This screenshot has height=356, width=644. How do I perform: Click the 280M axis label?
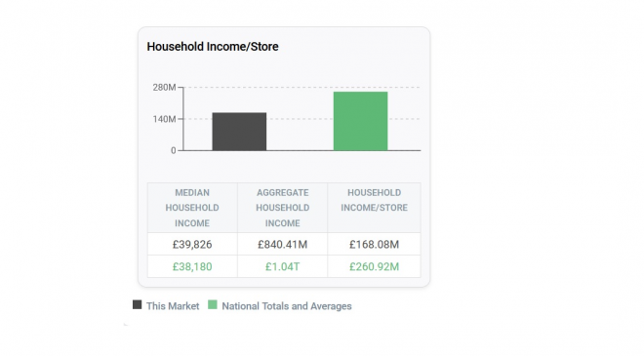pos(164,88)
